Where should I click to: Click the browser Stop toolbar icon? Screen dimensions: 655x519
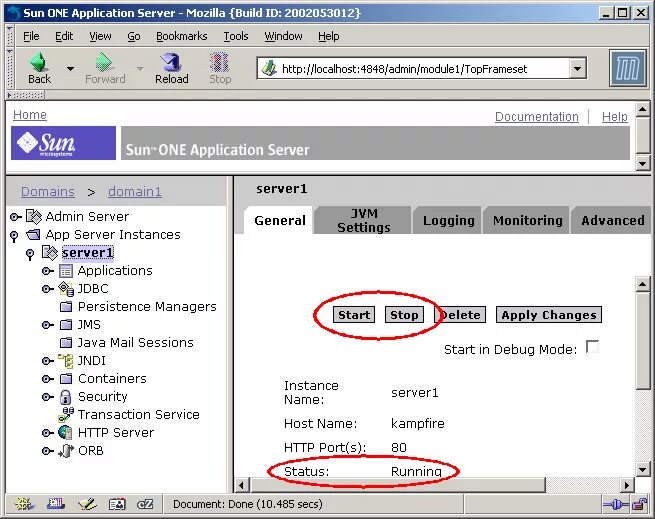220,62
